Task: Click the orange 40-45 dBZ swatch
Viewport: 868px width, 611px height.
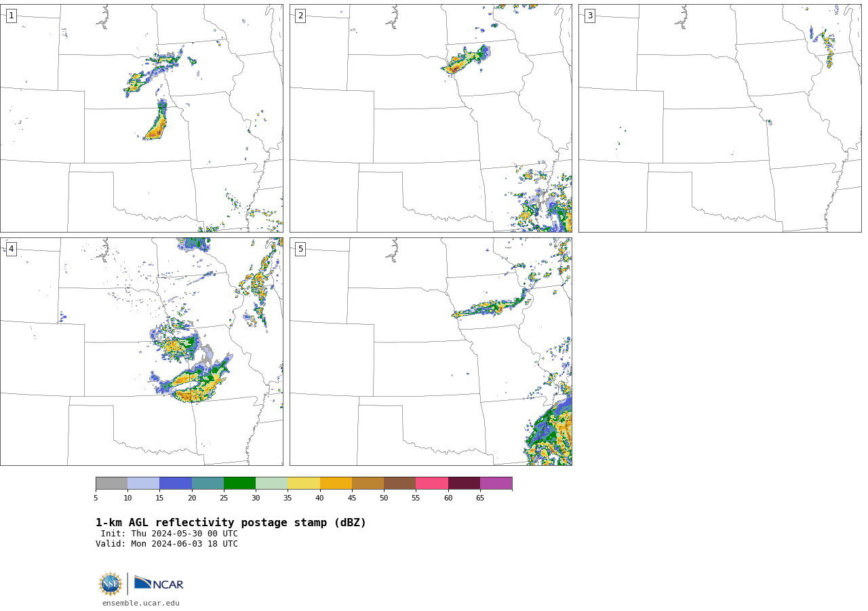Action: [336, 483]
